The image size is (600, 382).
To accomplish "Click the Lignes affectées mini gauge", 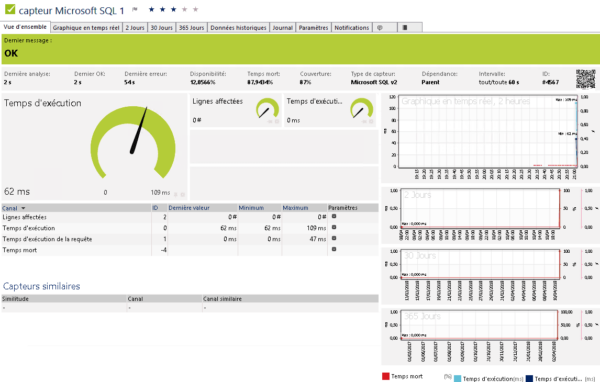I will coord(267,109).
